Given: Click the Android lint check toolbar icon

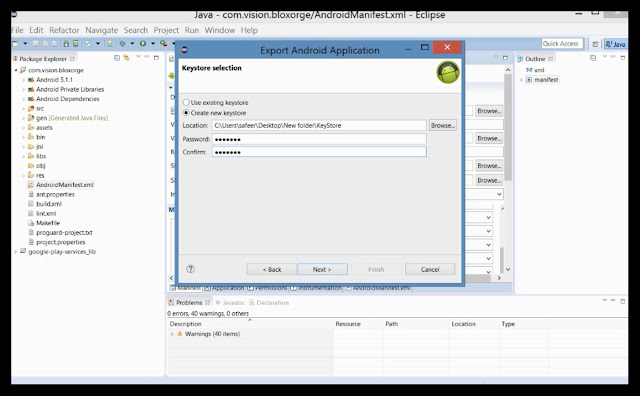Looking at the screenshot, I should tap(88, 43).
